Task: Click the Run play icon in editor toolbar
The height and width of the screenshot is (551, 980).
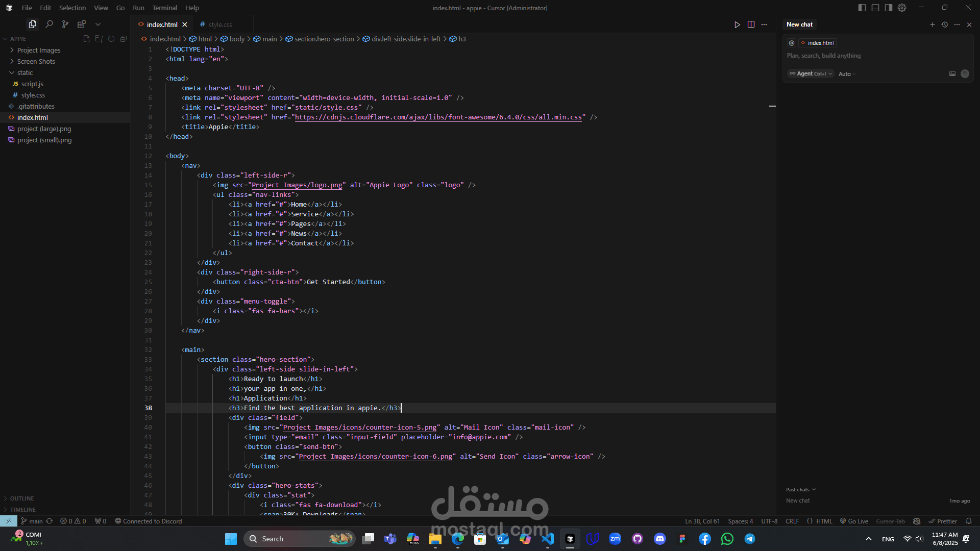Action: coord(737,24)
